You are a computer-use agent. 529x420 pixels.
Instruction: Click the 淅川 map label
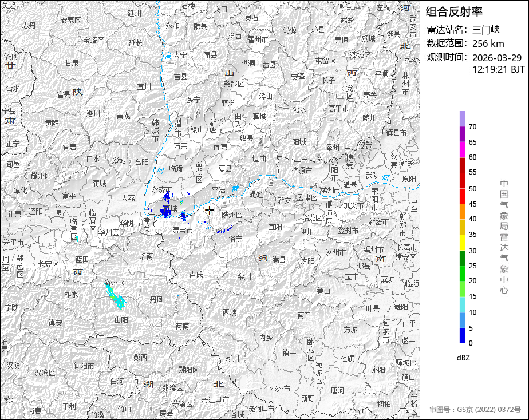coord(232,359)
